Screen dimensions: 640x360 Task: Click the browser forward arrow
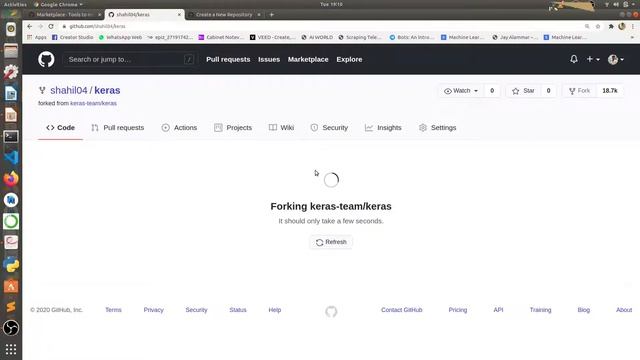(x=40, y=26)
